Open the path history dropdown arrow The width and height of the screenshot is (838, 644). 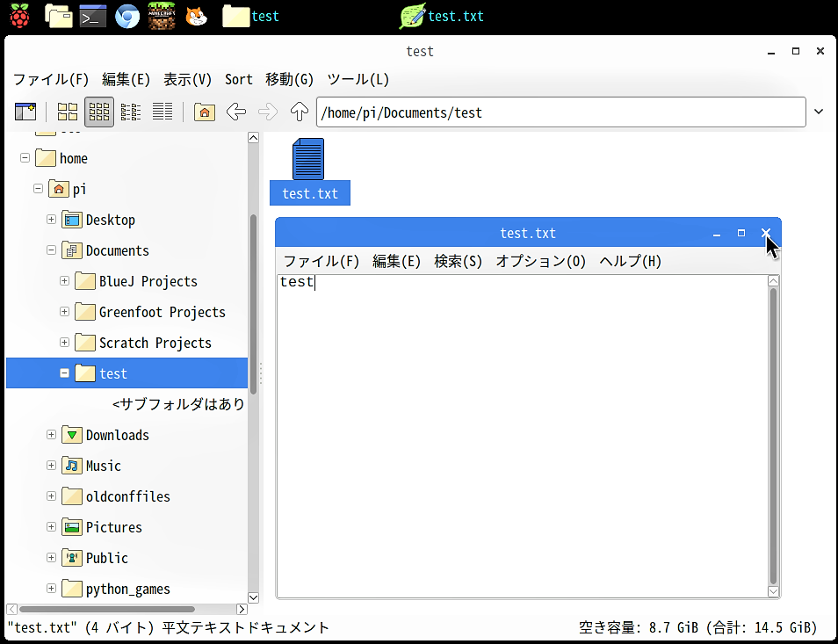click(x=818, y=112)
